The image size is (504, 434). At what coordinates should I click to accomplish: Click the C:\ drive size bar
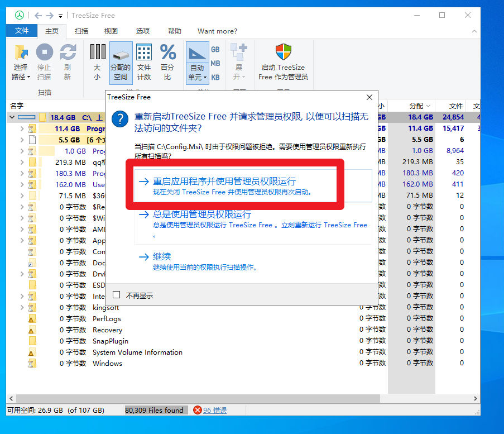(x=26, y=117)
